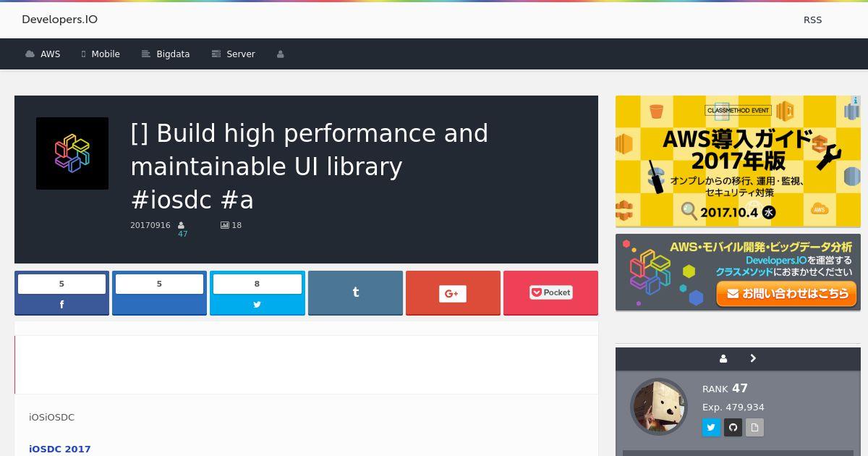Open the iOSDC 2017 link
This screenshot has height=456, width=868.
click(60, 449)
